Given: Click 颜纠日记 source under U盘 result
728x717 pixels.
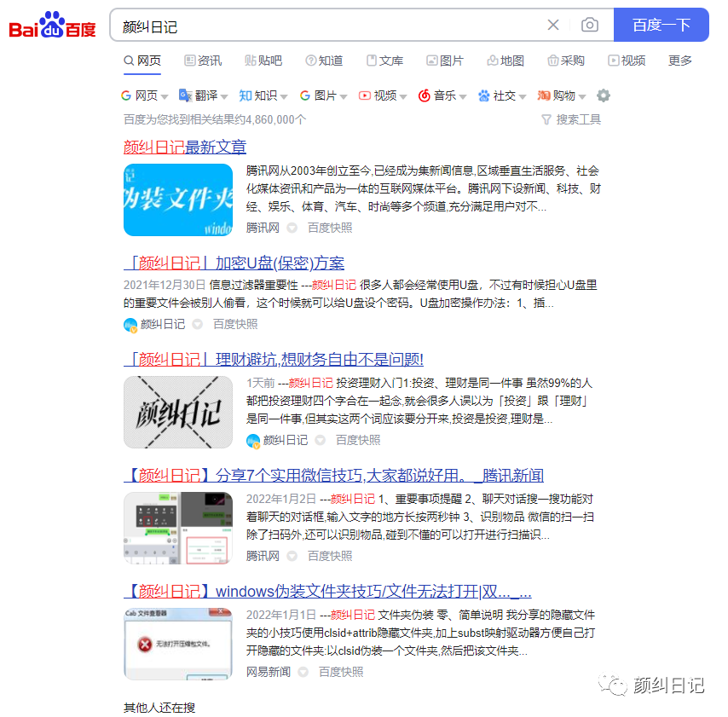Looking at the screenshot, I should point(163,324).
